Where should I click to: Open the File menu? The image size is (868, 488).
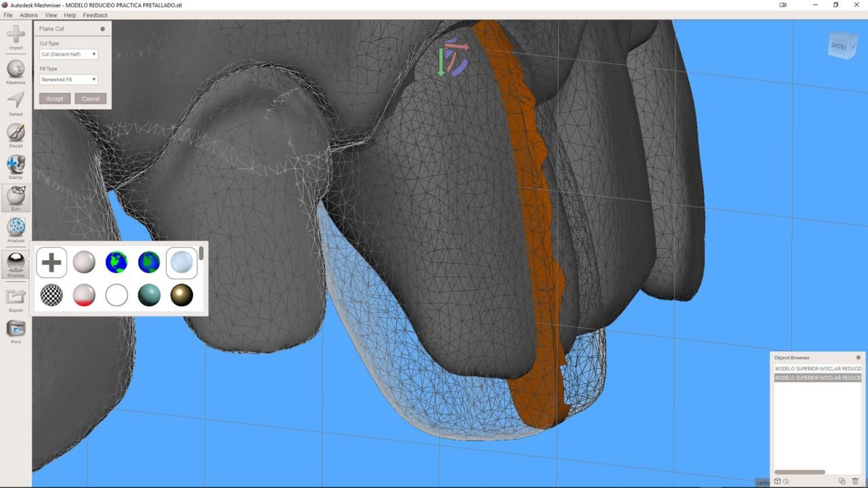point(8,15)
